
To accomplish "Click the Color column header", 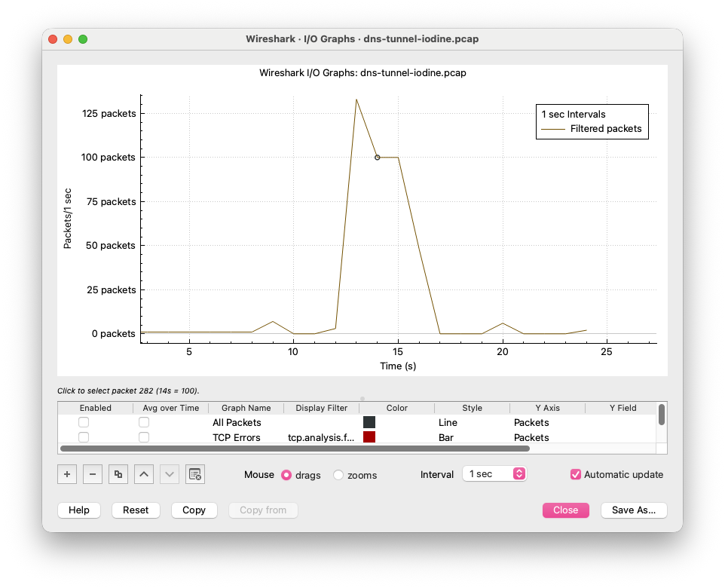I will click(x=396, y=408).
